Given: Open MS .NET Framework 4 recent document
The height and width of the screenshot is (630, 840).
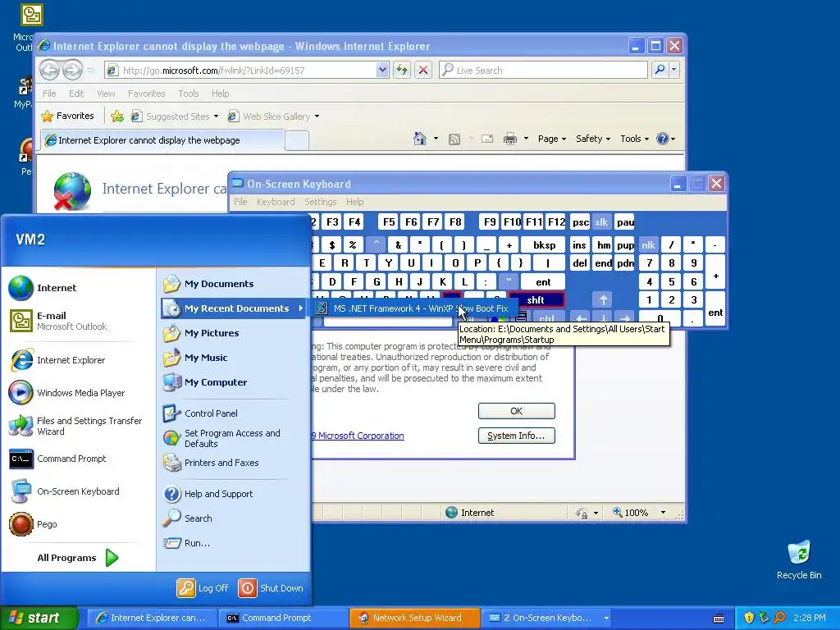Looking at the screenshot, I should point(413,308).
